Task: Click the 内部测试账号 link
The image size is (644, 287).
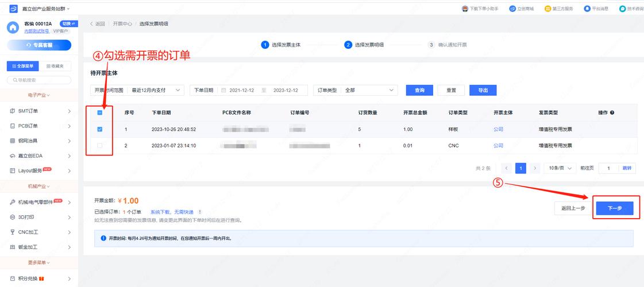Action: tap(37, 31)
